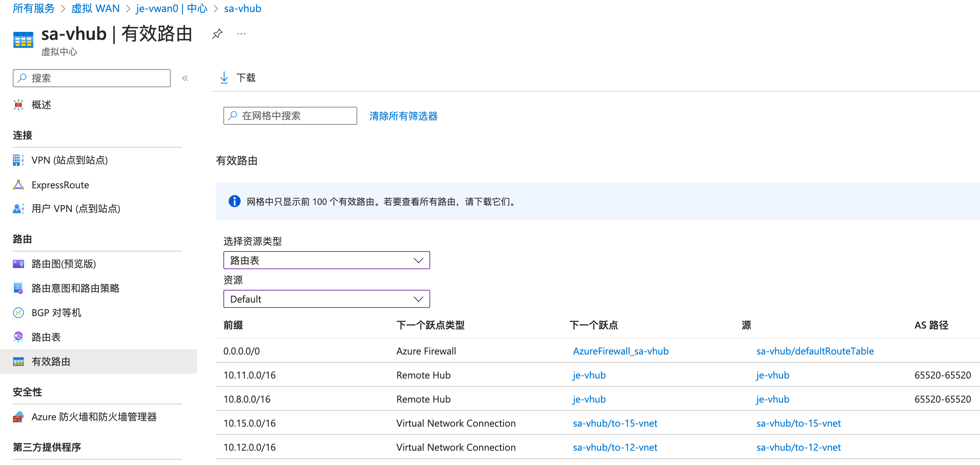The image size is (980, 465).
Task: Click 清除所有筛选器 link
Action: (x=403, y=116)
